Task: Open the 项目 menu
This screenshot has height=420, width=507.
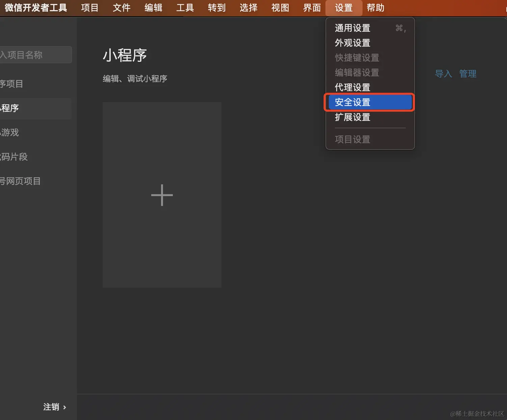Action: coord(90,8)
